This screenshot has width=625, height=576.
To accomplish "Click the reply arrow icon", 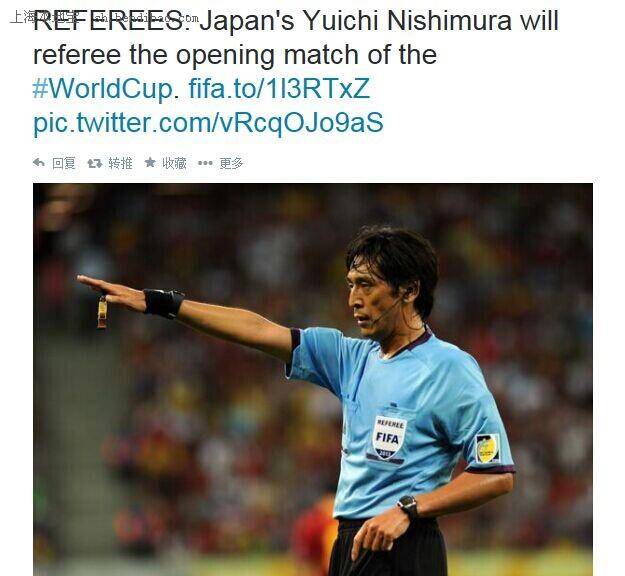I will tap(39, 163).
